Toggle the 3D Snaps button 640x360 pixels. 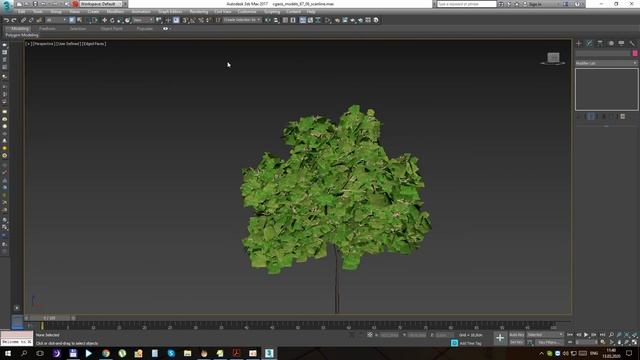coord(185,20)
